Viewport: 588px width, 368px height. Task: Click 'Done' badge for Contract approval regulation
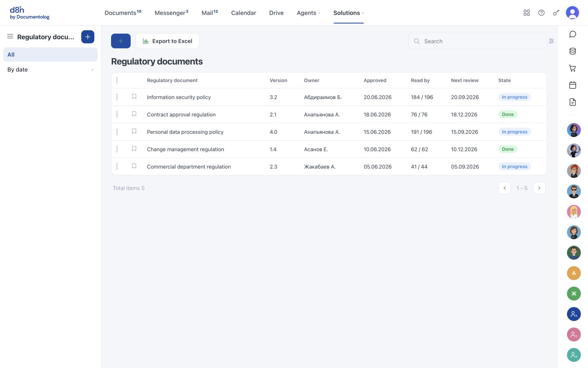(x=508, y=114)
